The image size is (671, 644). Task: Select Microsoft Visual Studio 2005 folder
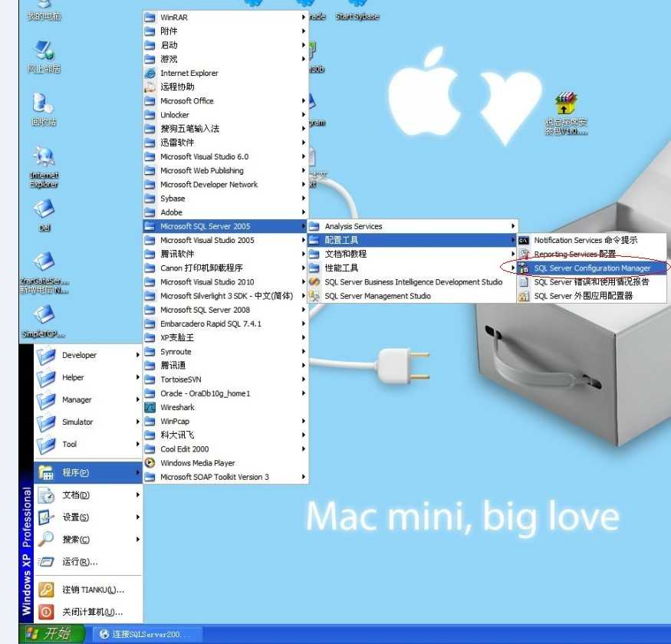(x=225, y=241)
